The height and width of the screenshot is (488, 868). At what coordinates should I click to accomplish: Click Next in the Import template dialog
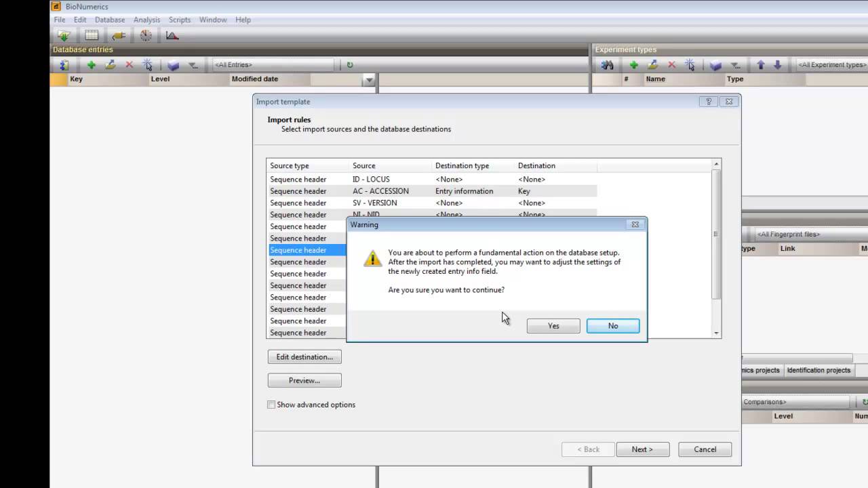pyautogui.click(x=642, y=449)
